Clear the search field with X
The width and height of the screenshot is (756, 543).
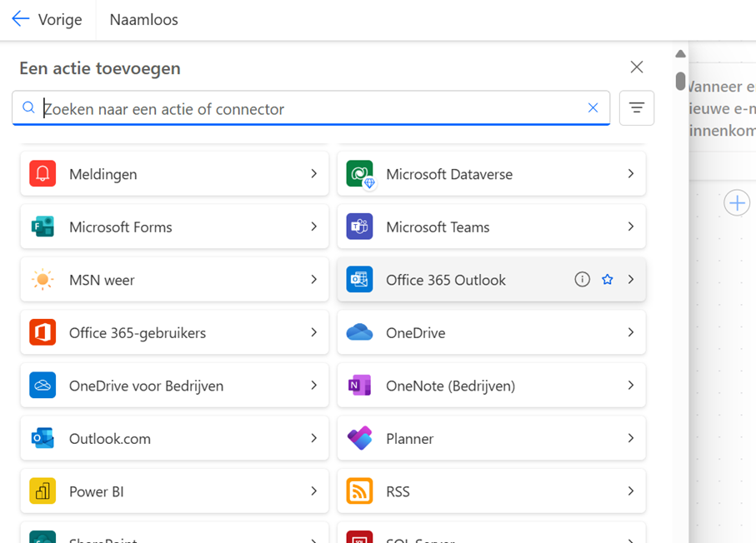pyautogui.click(x=593, y=108)
